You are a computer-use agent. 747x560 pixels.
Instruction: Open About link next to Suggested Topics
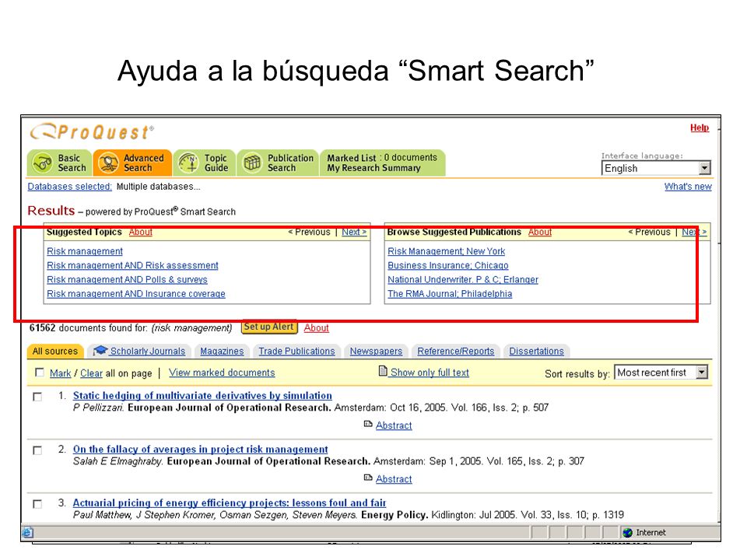click(x=141, y=232)
